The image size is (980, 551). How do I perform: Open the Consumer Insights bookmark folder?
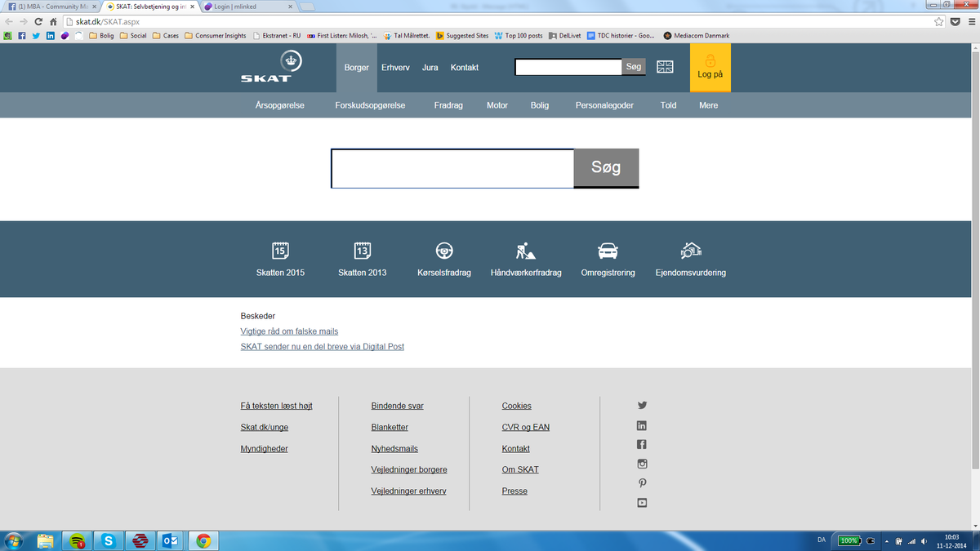(x=216, y=36)
